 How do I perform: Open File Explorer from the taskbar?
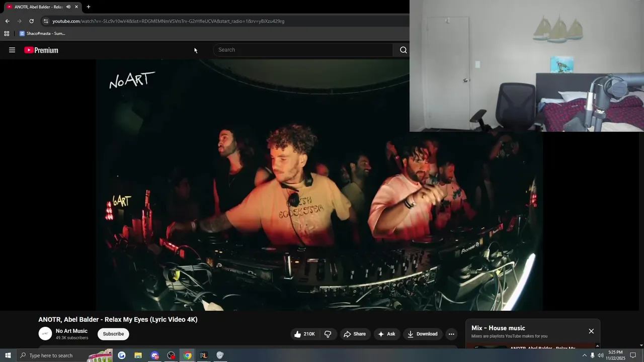tap(138, 355)
